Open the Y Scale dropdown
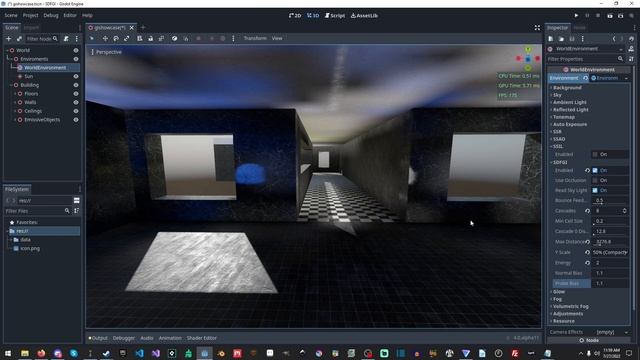Viewport: 640px width, 360px height. (x=610, y=253)
